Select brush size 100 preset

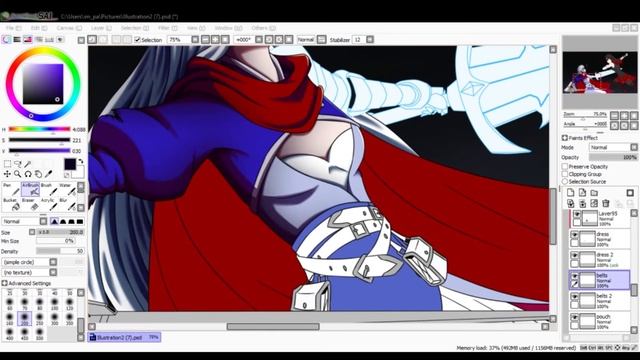[55, 303]
